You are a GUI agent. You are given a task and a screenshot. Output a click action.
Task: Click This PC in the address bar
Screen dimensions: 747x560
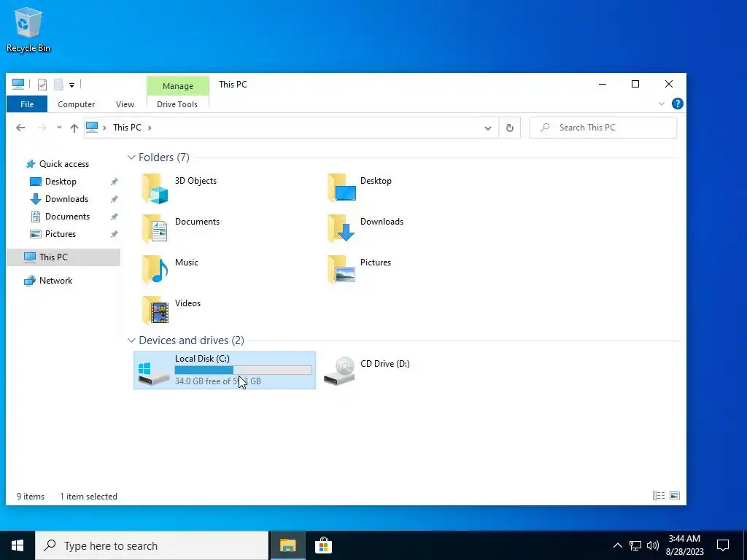127,128
